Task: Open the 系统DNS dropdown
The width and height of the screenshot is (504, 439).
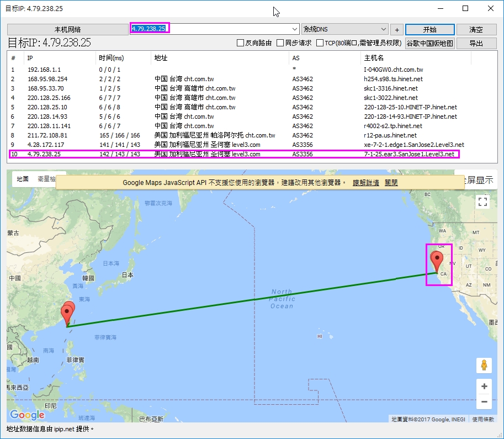Action: [344, 29]
